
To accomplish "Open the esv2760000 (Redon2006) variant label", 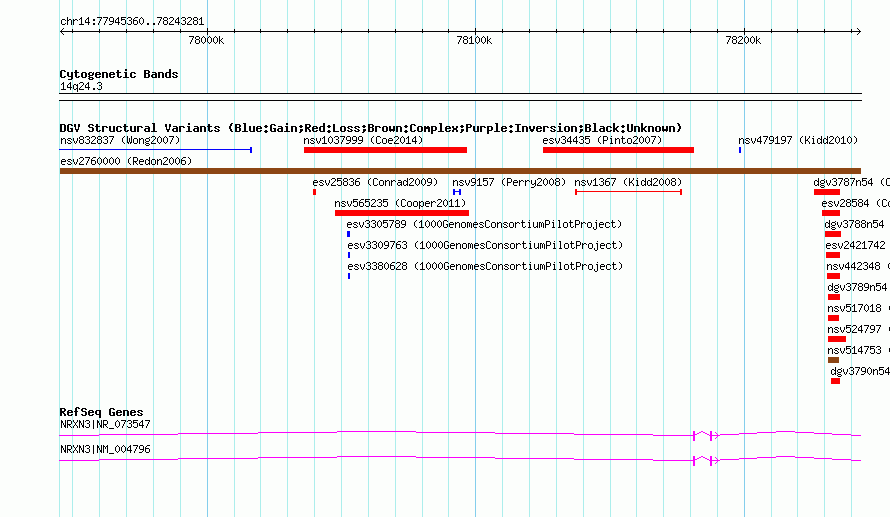I will [126, 161].
